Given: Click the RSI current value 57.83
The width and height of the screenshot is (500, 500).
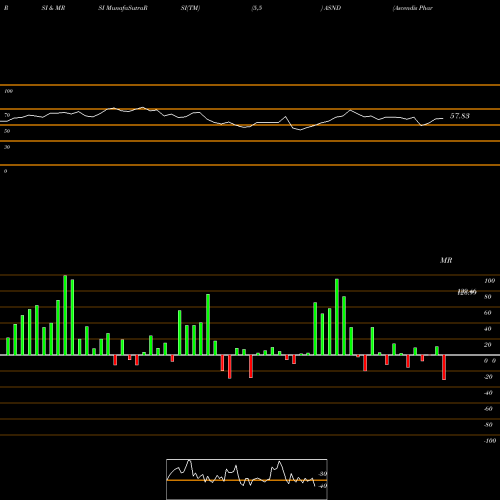Looking at the screenshot, I should pyautogui.click(x=460, y=116).
